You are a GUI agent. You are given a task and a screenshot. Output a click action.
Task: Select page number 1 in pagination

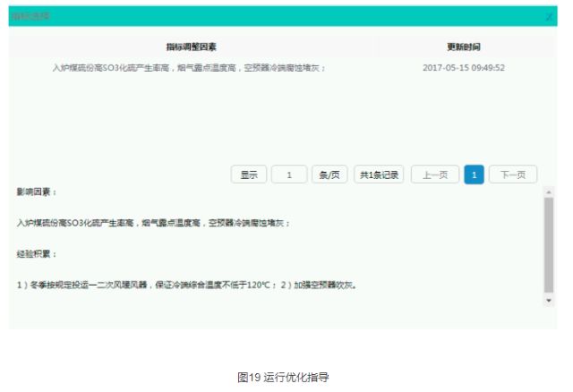point(475,175)
